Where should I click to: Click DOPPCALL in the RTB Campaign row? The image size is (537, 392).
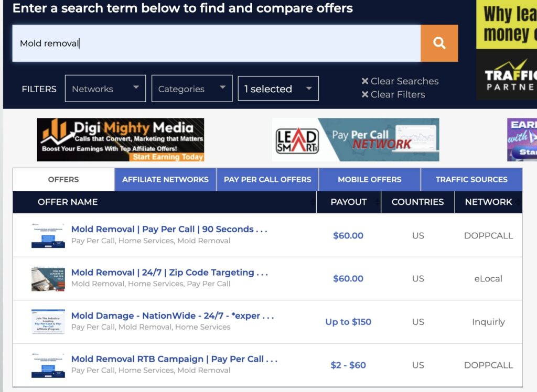pos(488,365)
